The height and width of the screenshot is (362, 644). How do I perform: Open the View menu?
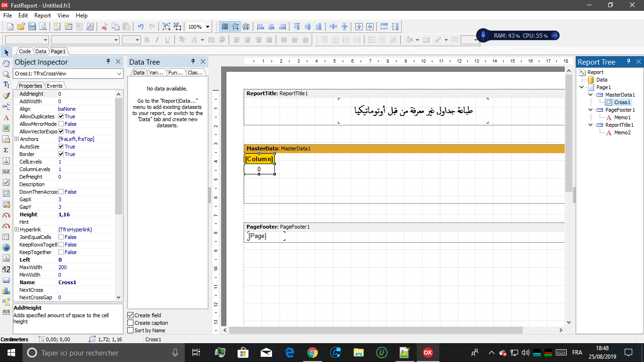click(63, 16)
